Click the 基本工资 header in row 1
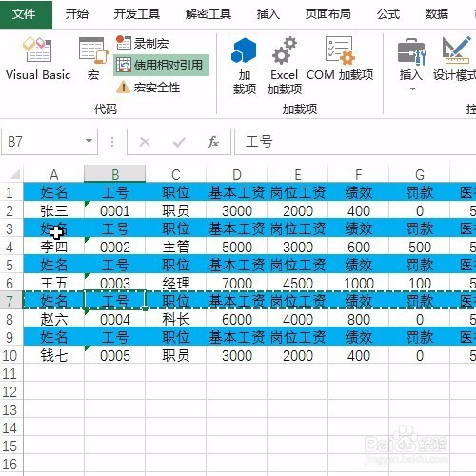 237,192
